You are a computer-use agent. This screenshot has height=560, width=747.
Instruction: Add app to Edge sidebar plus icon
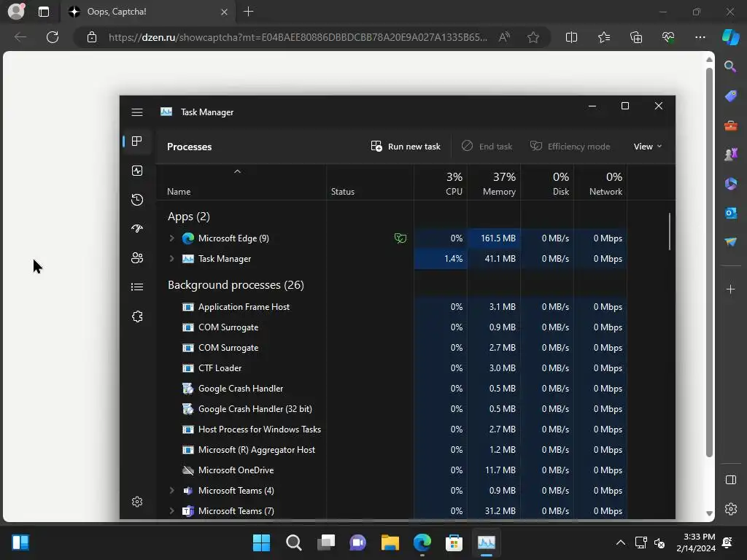pyautogui.click(x=730, y=289)
